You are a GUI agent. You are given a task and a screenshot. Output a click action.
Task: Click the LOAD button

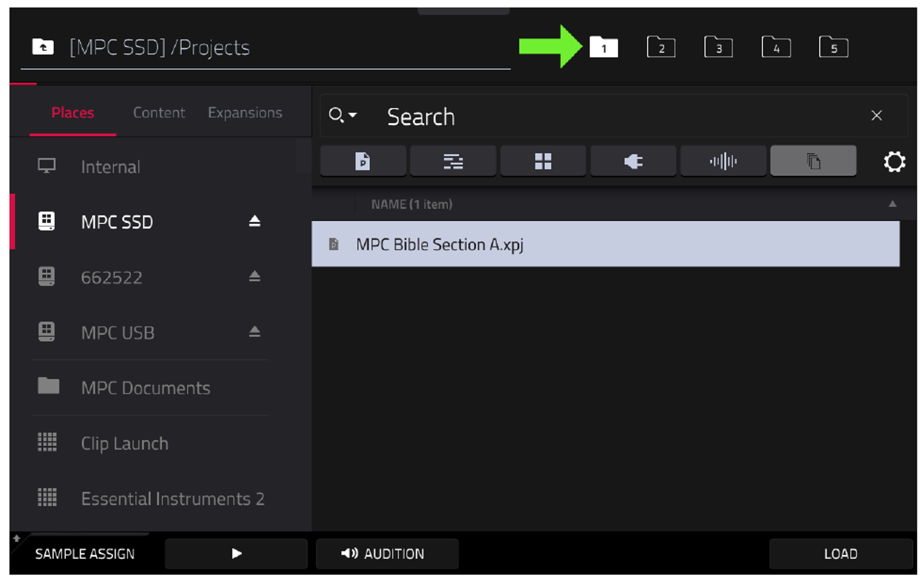(840, 554)
